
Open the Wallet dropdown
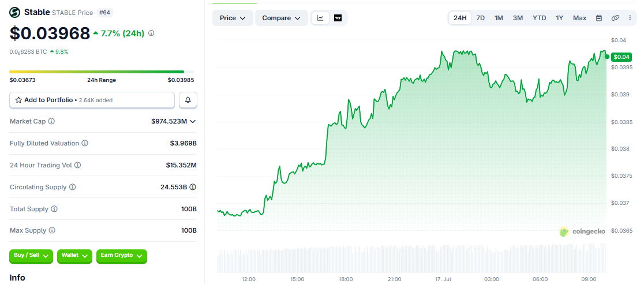[x=74, y=256]
